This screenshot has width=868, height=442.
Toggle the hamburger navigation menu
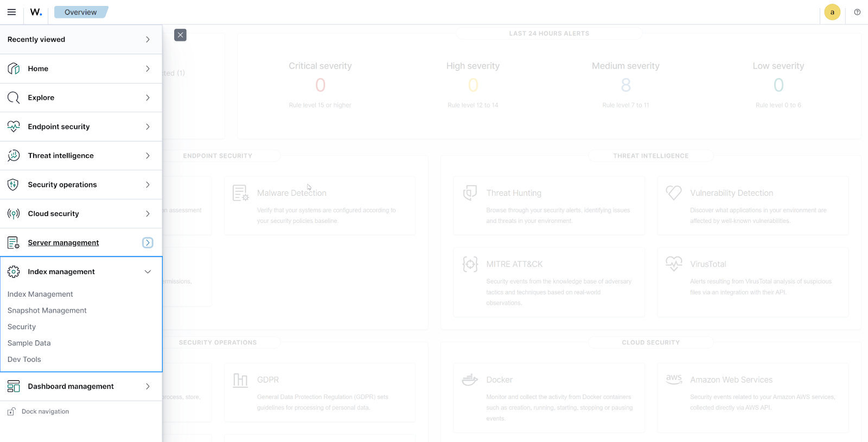11,12
